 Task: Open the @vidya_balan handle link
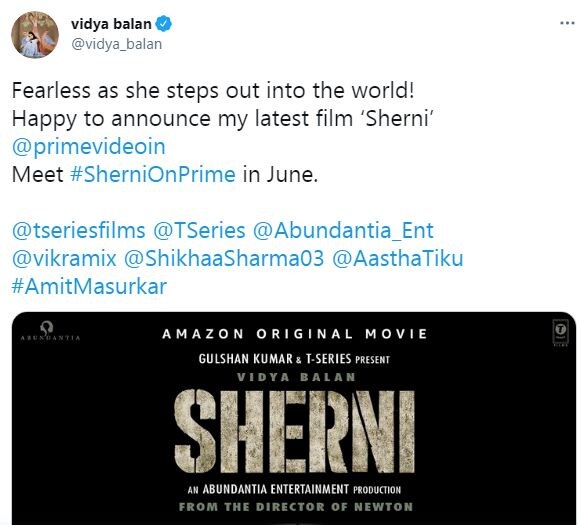[116, 44]
